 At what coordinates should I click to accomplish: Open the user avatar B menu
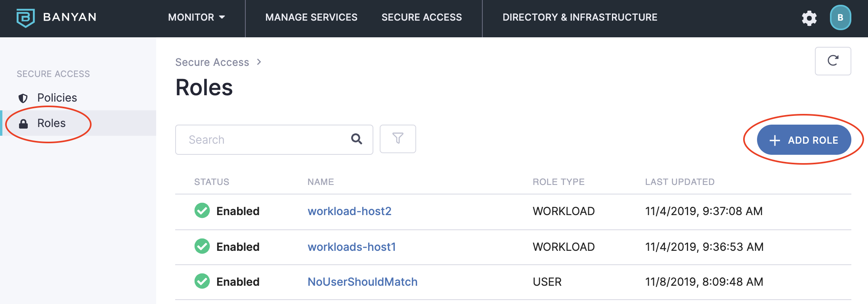[840, 17]
